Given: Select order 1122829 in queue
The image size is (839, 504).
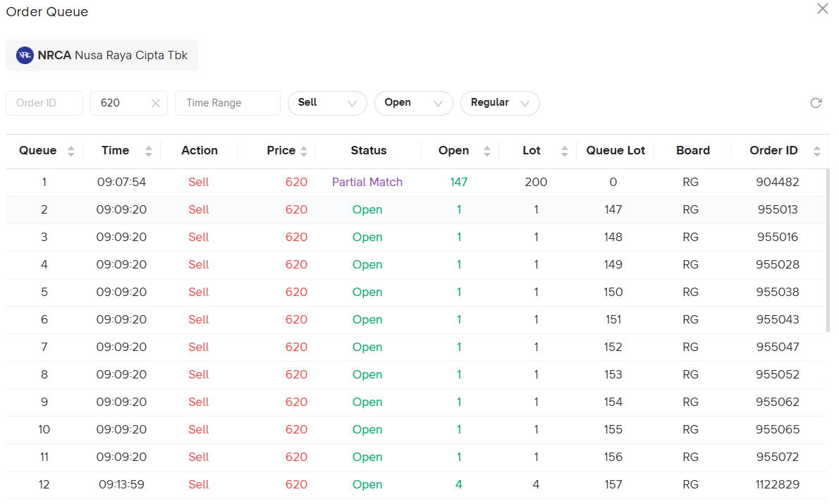Looking at the screenshot, I should [x=778, y=484].
